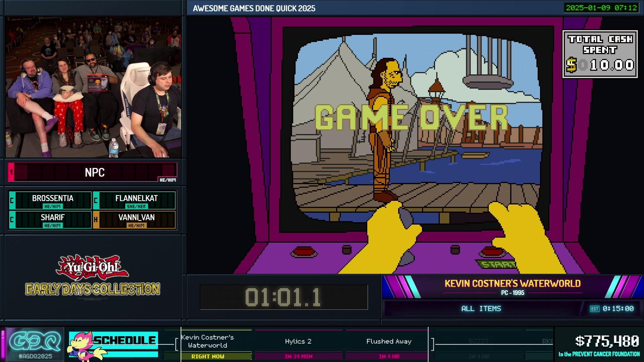Click the C badge next to SHARIF

coord(12,220)
